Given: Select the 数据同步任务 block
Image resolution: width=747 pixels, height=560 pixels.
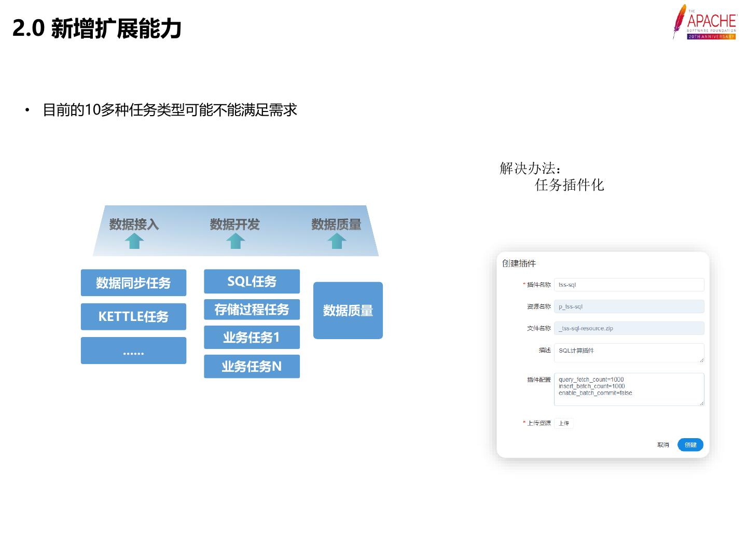Looking at the screenshot, I should (x=133, y=283).
